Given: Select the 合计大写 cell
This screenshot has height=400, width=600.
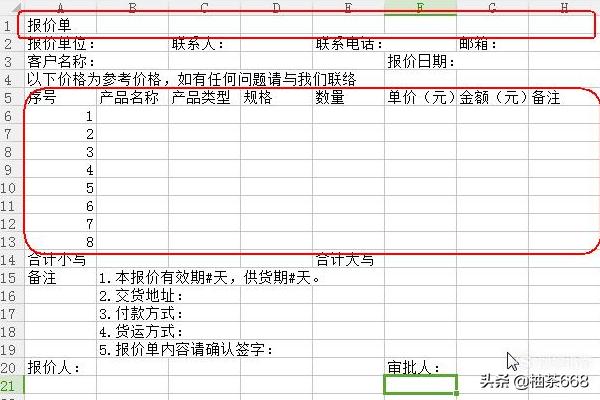Looking at the screenshot, I should tap(345, 260).
